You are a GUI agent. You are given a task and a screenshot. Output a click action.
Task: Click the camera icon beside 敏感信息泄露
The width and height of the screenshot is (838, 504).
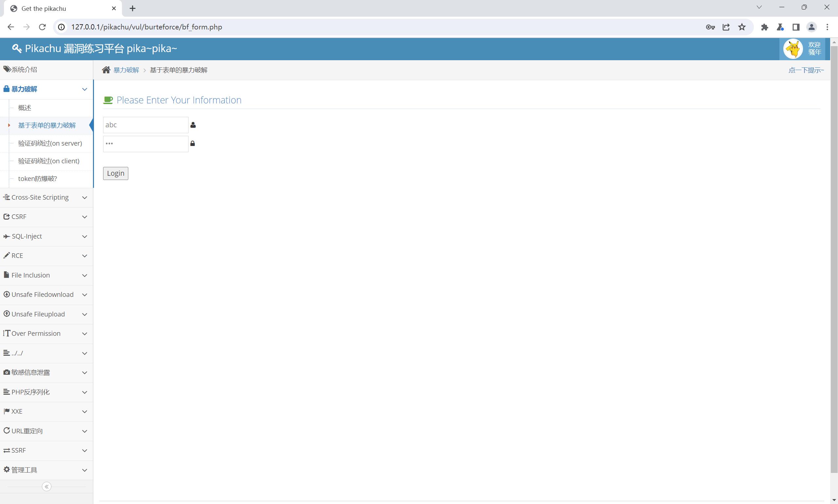[x=7, y=372]
